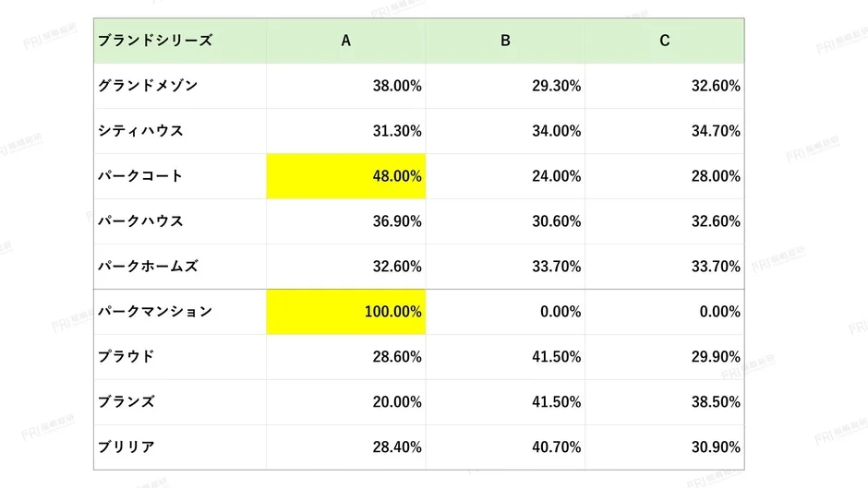This screenshot has height=488, width=868.
Task: Select the シティハウス row label
Action: 140,131
